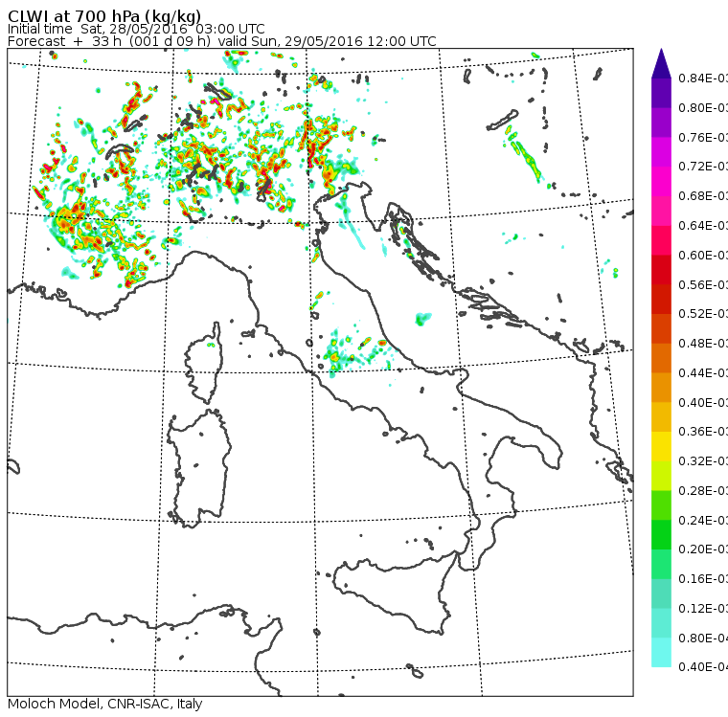This screenshot has height=717, width=728.
Task: Click the 0.12E-03 legend value
Action: (x=702, y=608)
